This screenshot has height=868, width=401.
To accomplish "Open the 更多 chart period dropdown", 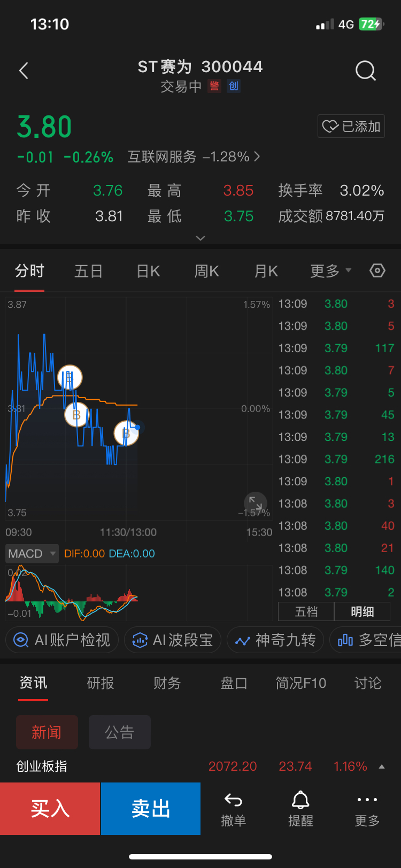I will (x=331, y=271).
